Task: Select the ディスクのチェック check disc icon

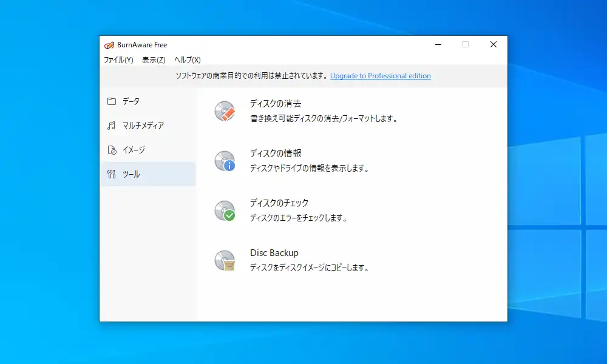Action: [225, 210]
